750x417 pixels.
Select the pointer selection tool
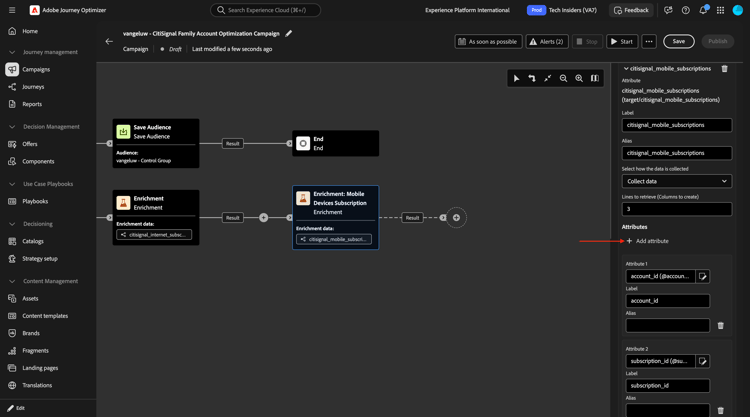[x=517, y=78]
